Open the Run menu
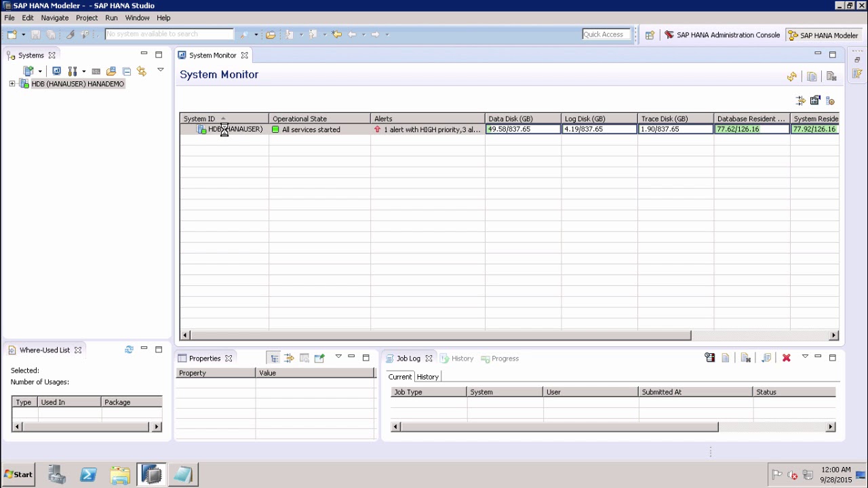 click(x=111, y=18)
